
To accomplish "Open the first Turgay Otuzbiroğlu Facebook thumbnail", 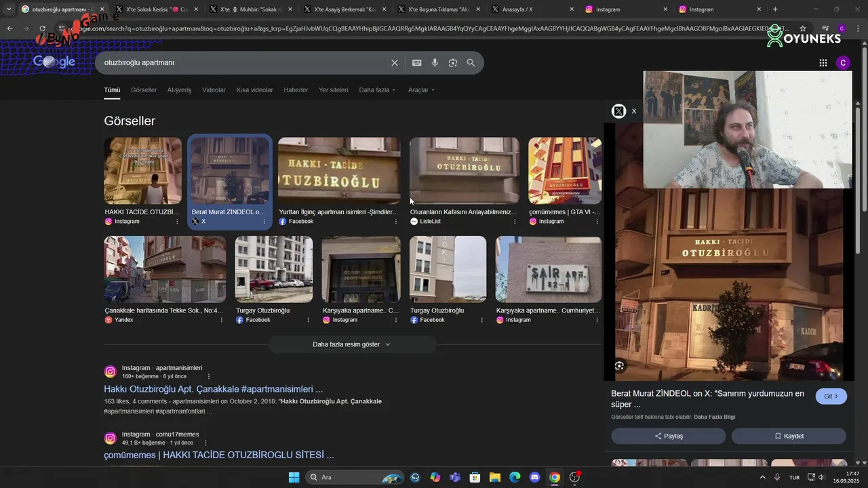I will click(x=274, y=269).
